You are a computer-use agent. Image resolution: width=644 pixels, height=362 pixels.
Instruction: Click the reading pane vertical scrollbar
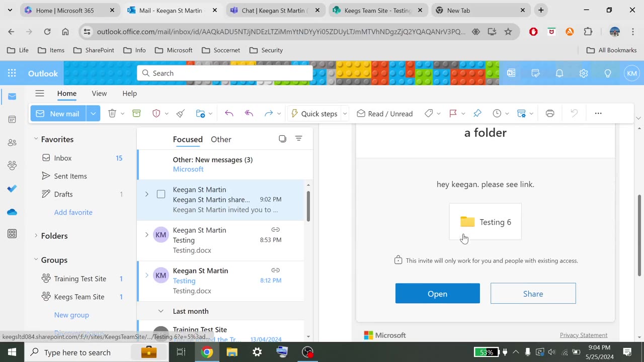639,235
